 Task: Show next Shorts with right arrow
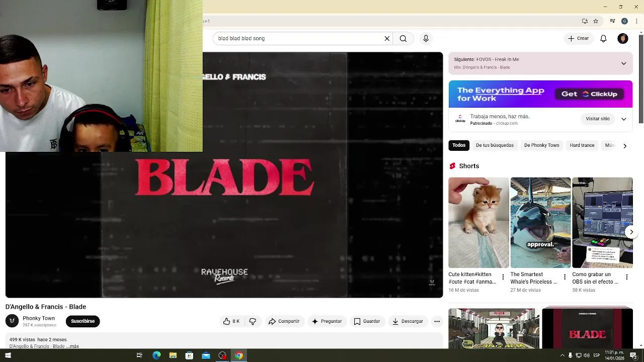point(631,232)
